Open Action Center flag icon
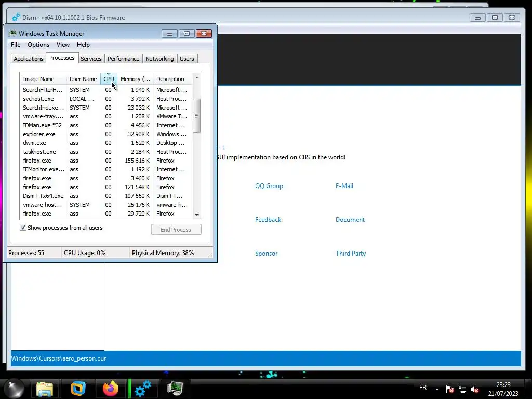 point(450,389)
